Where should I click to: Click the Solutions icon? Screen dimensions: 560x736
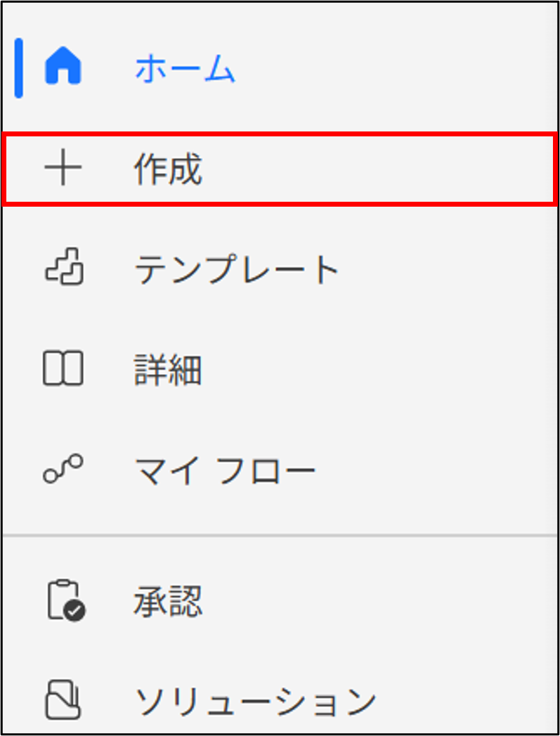[63, 700]
